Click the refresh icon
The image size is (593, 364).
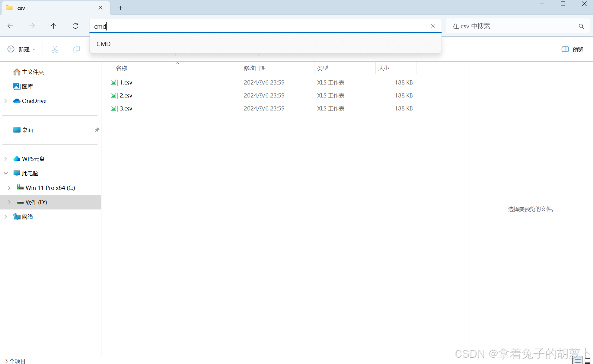pos(75,26)
